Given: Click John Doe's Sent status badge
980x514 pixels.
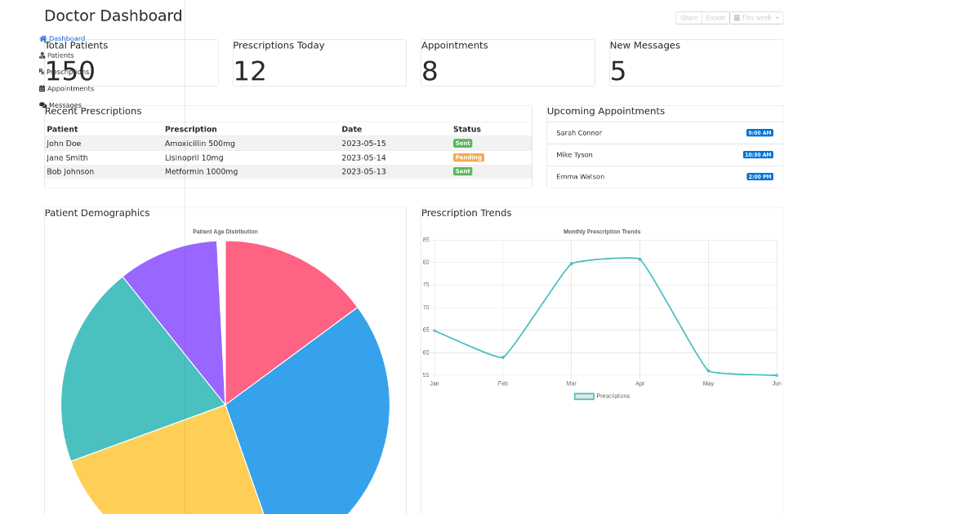Looking at the screenshot, I should (463, 143).
